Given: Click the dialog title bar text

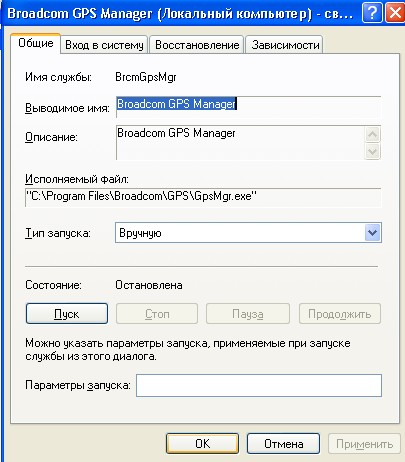Looking at the screenshot, I should coord(180,14).
